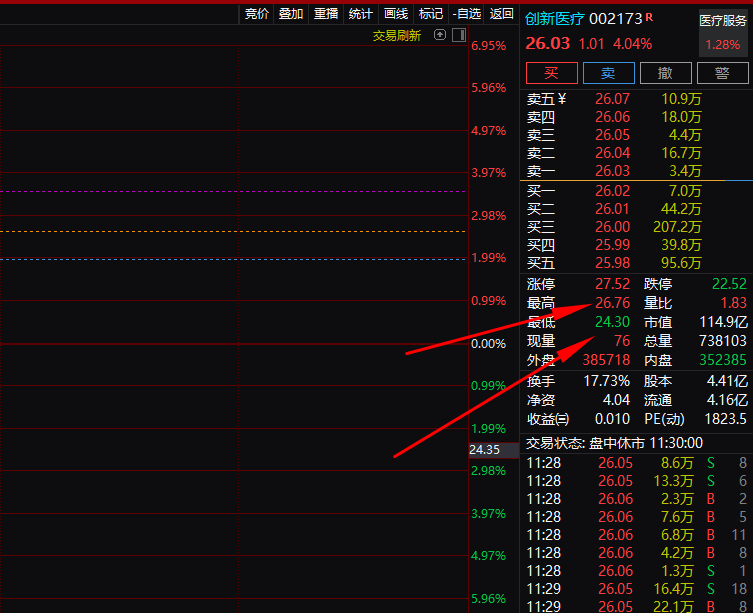Toggle the side panel layout icon
Image resolution: width=753 pixels, height=613 pixels.
pyautogui.click(x=459, y=35)
